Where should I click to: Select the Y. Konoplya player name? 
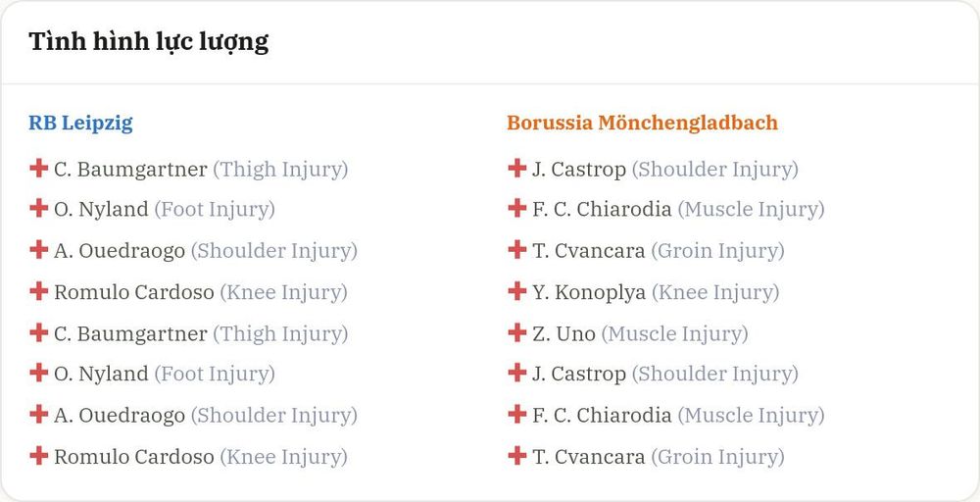tap(589, 292)
